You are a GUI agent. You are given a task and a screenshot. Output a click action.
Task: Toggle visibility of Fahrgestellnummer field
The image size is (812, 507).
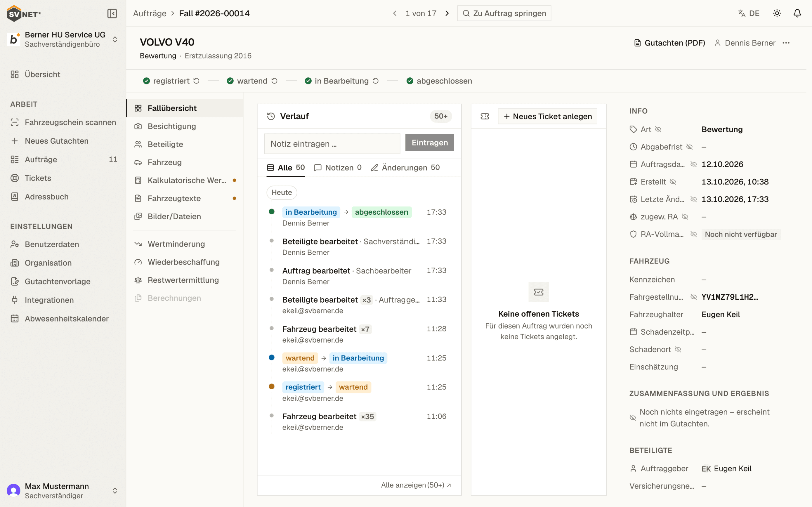point(694,297)
